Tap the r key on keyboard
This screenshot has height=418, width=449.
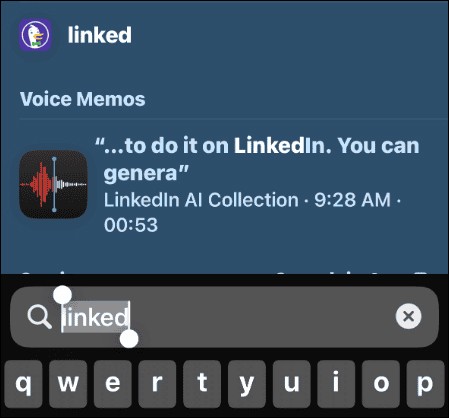(157, 384)
